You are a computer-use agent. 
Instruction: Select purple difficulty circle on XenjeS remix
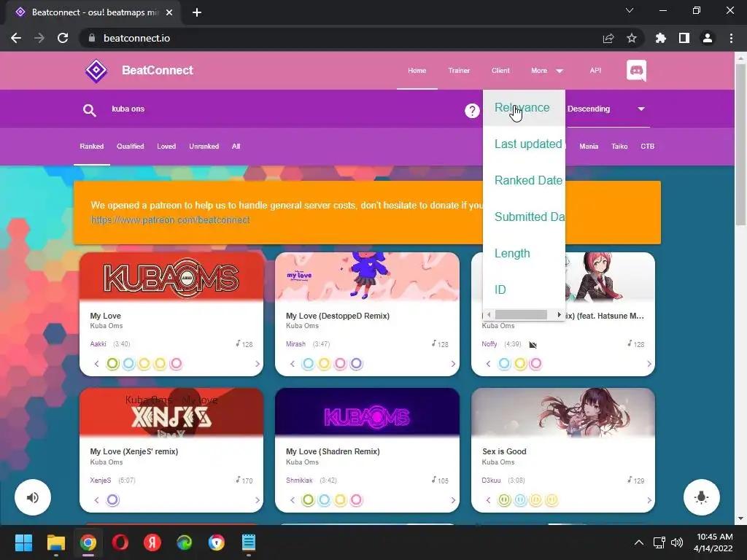(x=112, y=500)
